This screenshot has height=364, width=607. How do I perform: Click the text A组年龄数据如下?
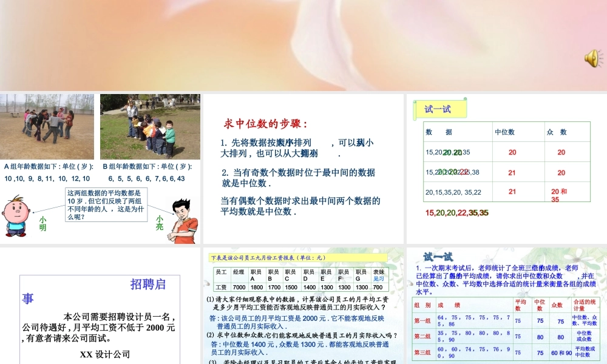click(49, 166)
